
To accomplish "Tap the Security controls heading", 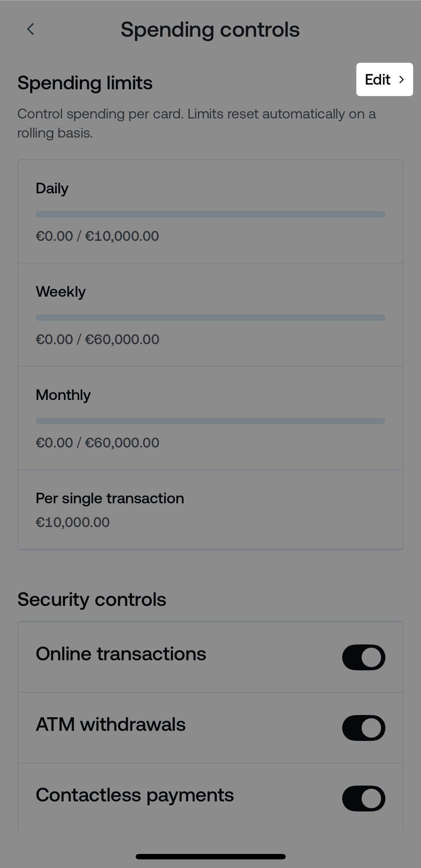I will coord(92,599).
